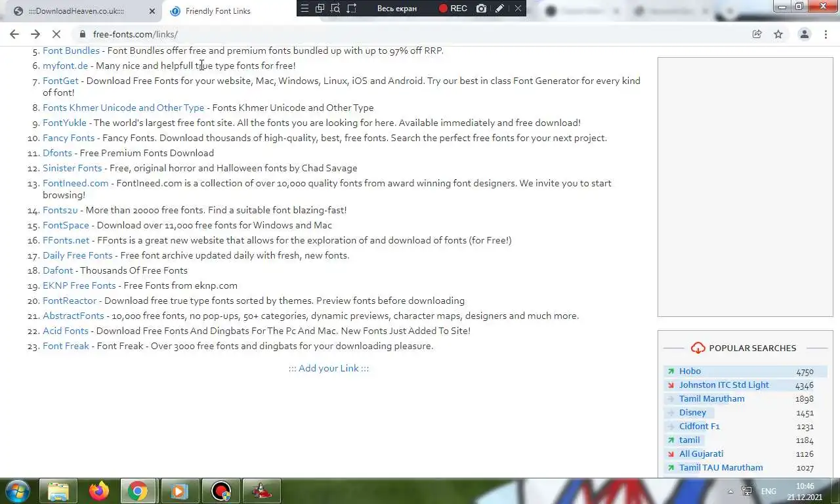Open Tamil TAU Marutham search

pyautogui.click(x=721, y=468)
